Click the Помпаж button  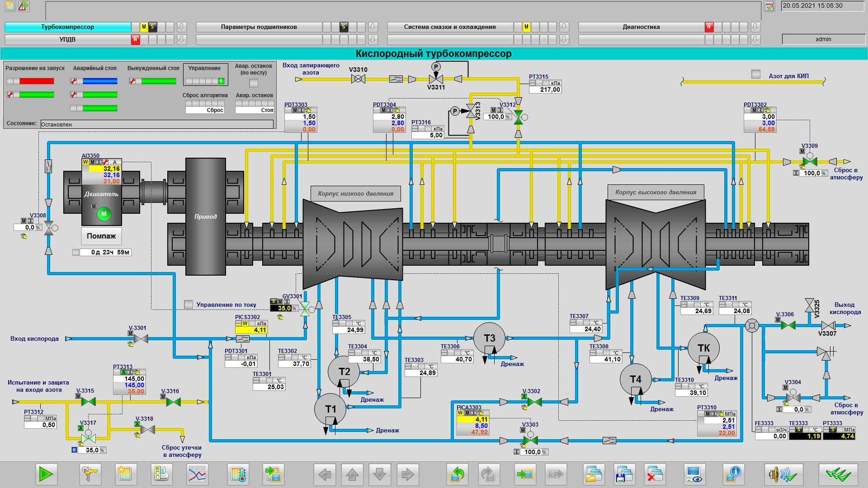click(x=101, y=236)
